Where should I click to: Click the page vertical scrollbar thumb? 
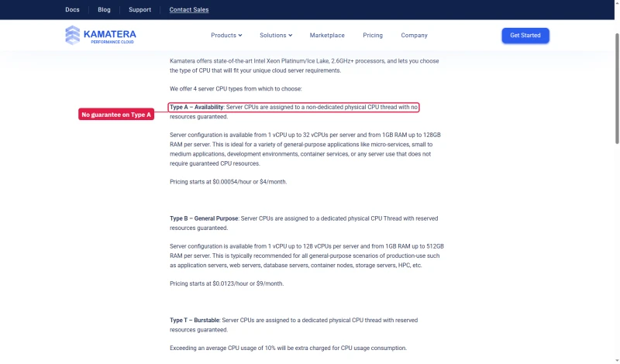click(x=617, y=89)
